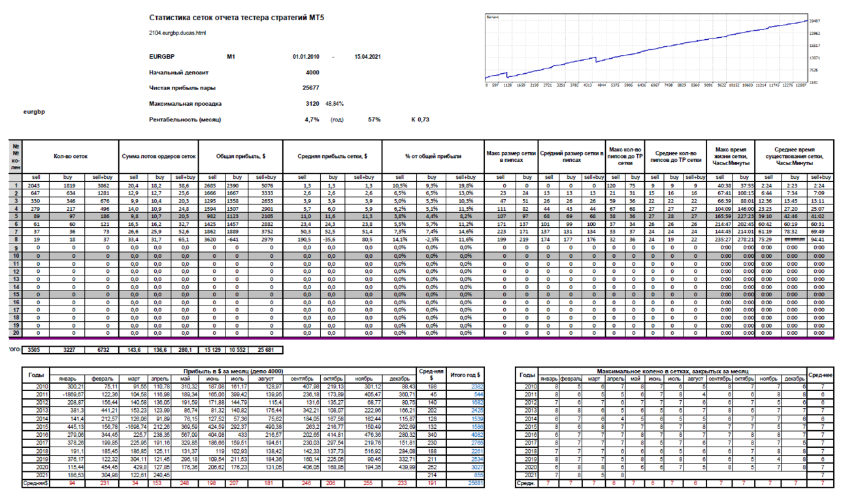
Task: Click the "Сумма лотов ордеров сеток" header
Action: [159, 157]
